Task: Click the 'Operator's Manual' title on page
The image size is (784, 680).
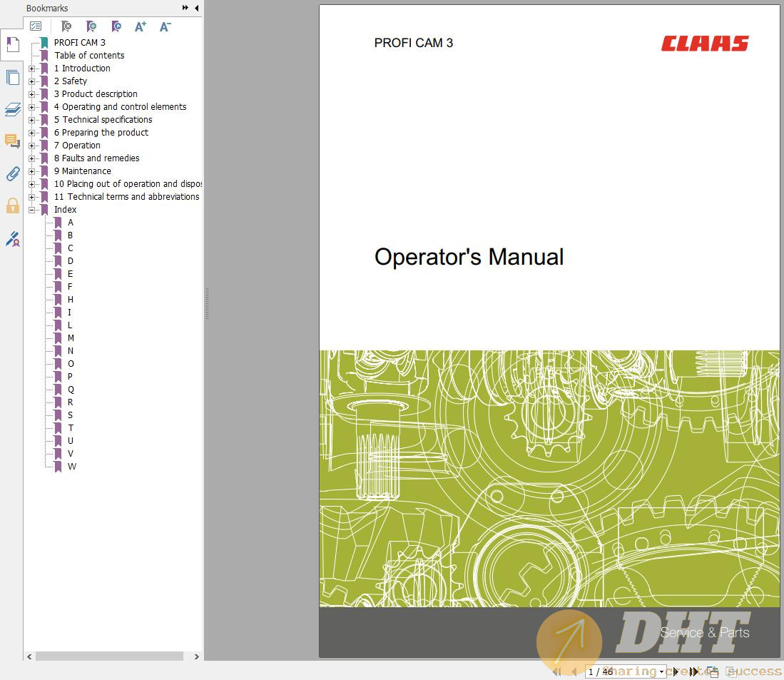Action: 469,257
